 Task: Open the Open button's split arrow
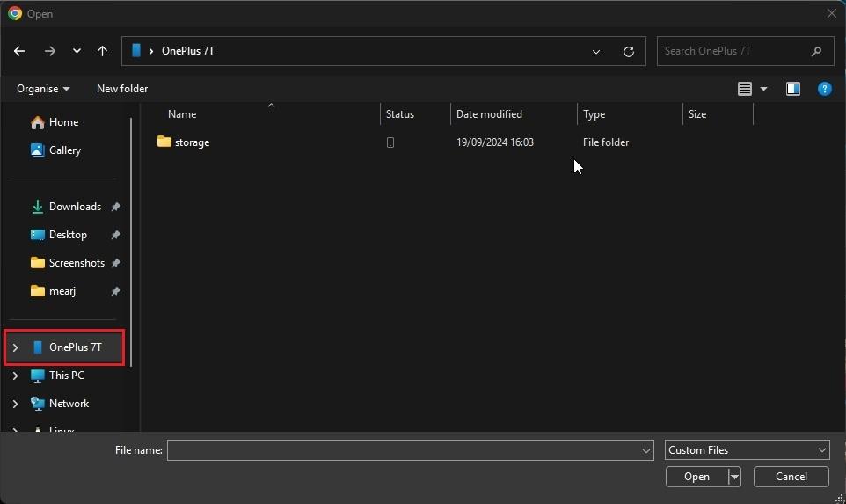[x=733, y=477]
